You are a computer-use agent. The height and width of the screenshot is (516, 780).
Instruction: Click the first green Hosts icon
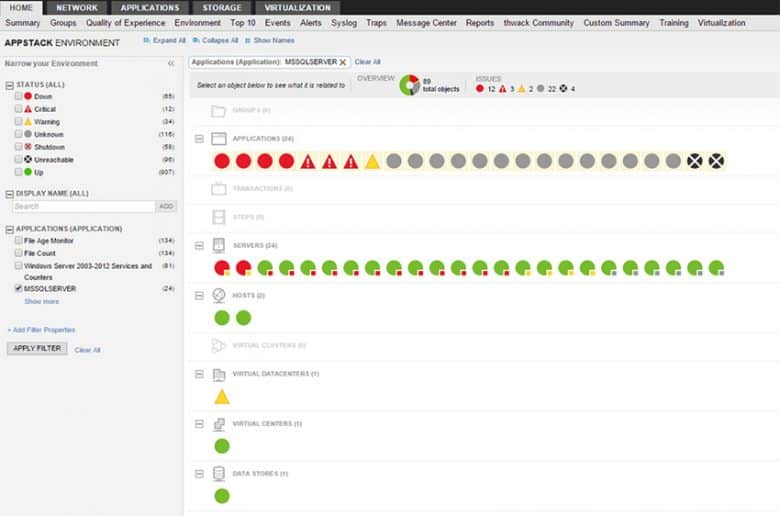pos(222,317)
